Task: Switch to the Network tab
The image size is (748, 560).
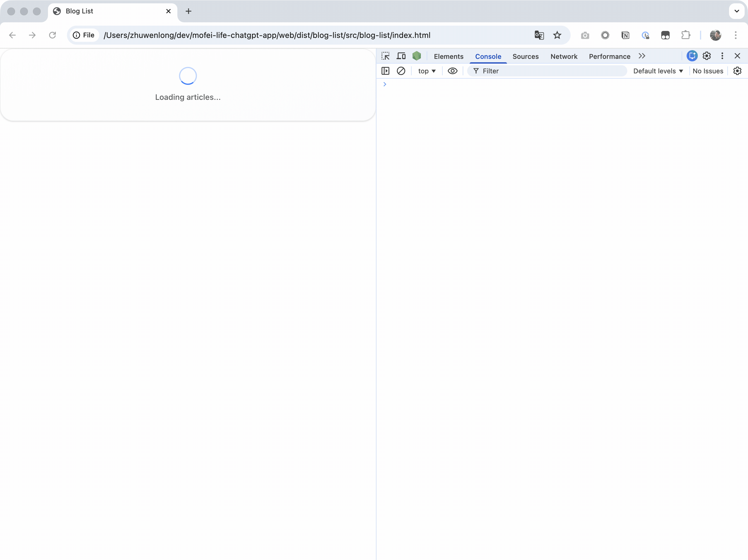Action: (564, 56)
